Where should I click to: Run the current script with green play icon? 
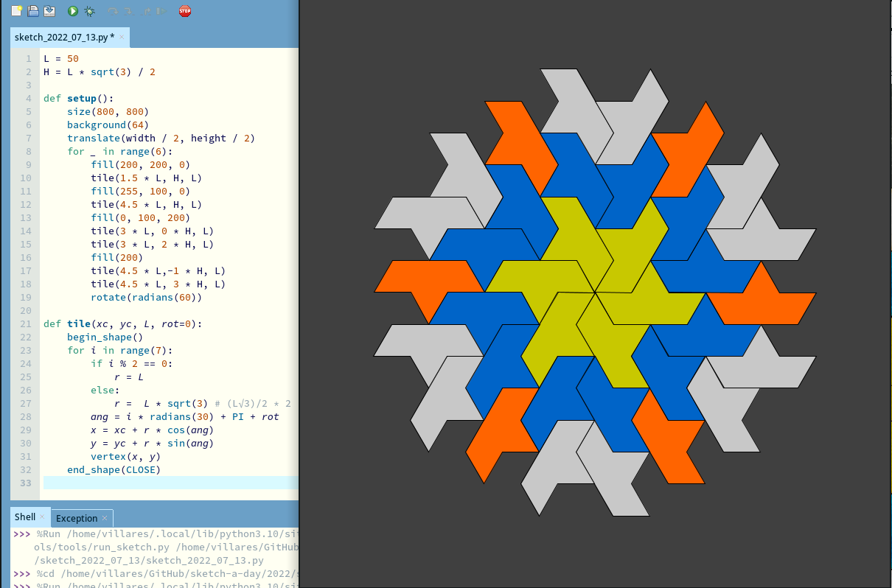(73, 11)
